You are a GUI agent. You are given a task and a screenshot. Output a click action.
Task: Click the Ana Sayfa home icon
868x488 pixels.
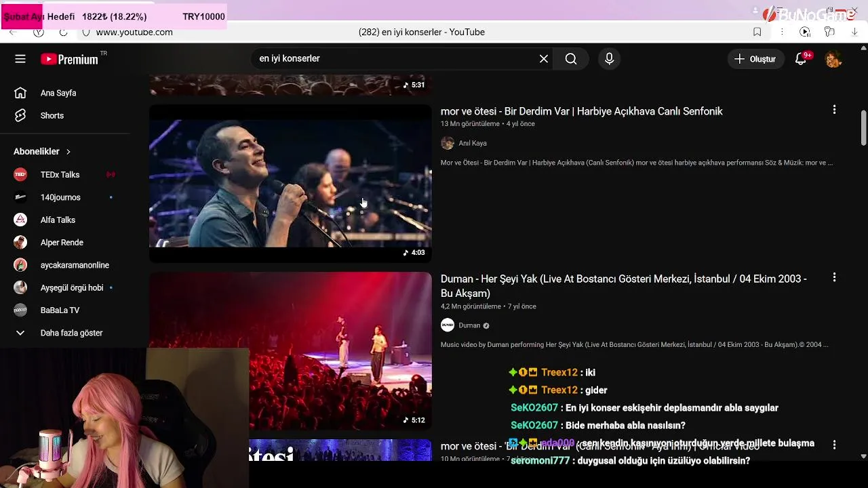[20, 93]
